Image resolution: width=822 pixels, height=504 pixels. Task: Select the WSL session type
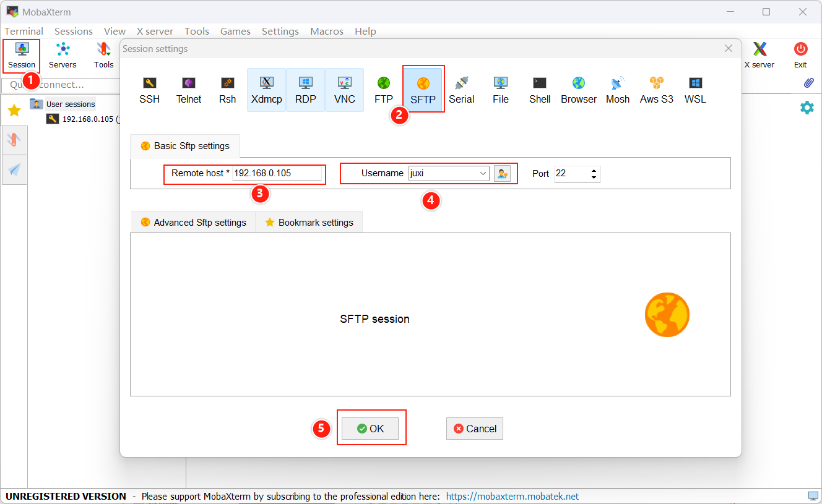point(695,90)
